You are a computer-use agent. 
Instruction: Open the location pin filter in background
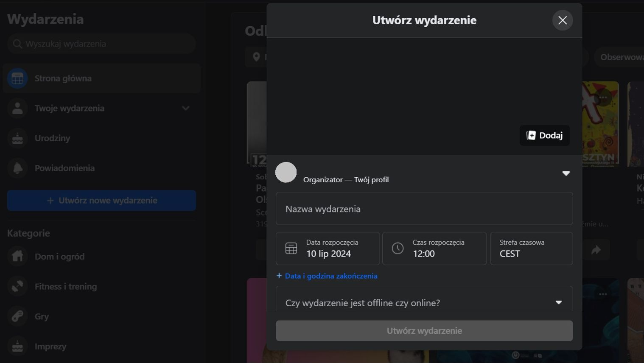(x=256, y=57)
